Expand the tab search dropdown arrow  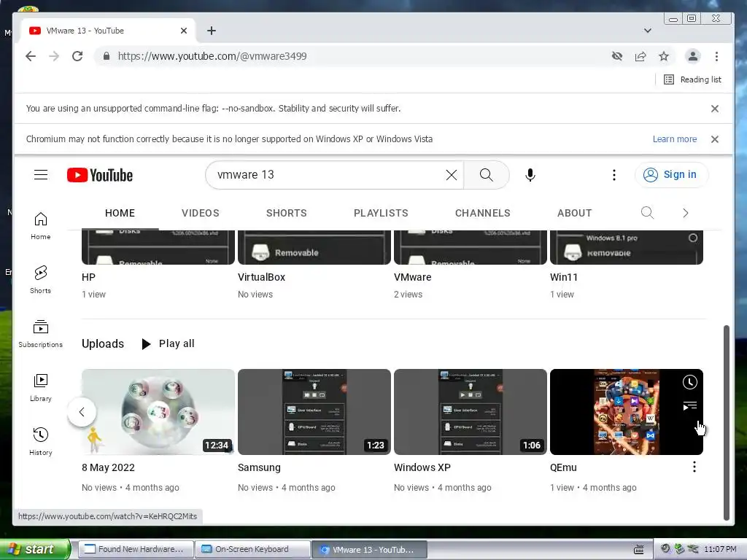(x=648, y=31)
